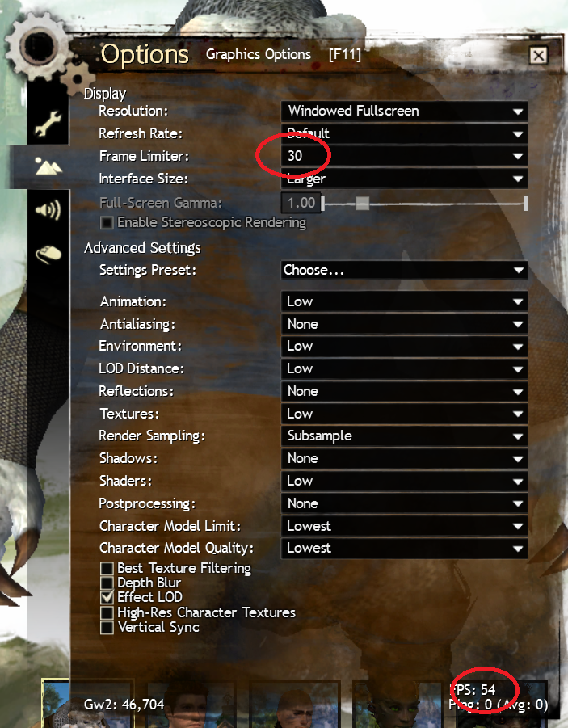Close the Options window with X
Image resolution: width=568 pixels, height=728 pixels.
click(x=539, y=56)
